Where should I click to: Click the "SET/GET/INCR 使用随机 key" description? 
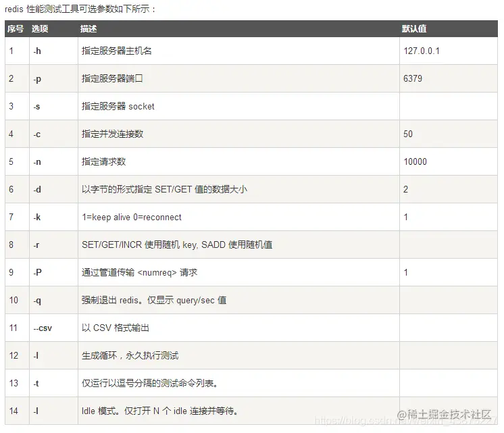[x=138, y=245]
